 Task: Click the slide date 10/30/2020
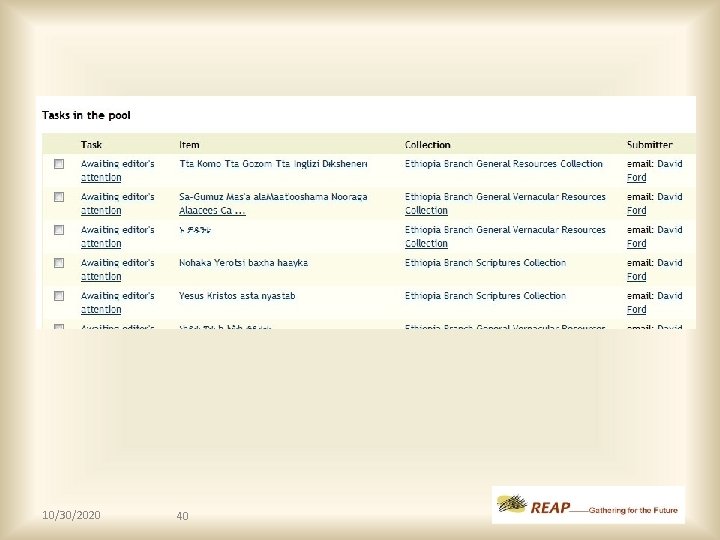(x=71, y=515)
